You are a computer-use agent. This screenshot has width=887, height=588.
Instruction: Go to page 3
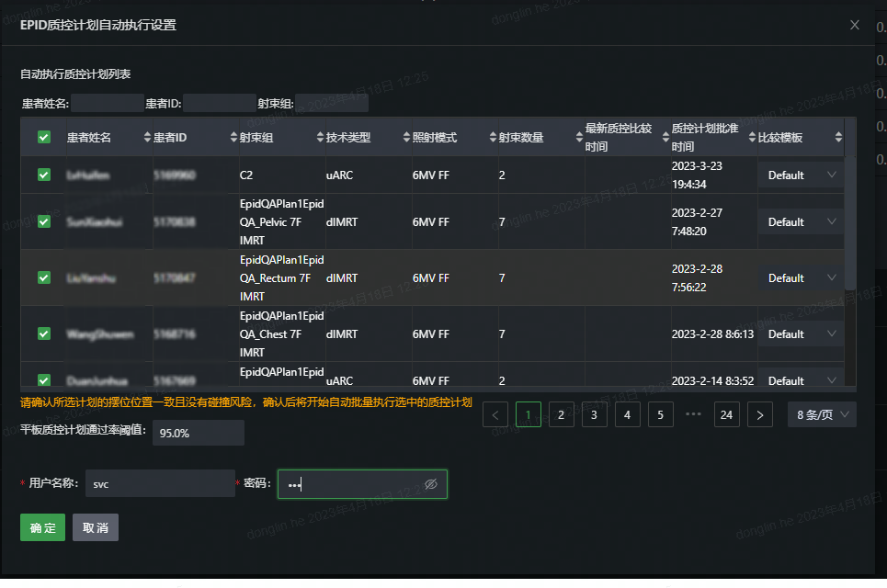594,415
